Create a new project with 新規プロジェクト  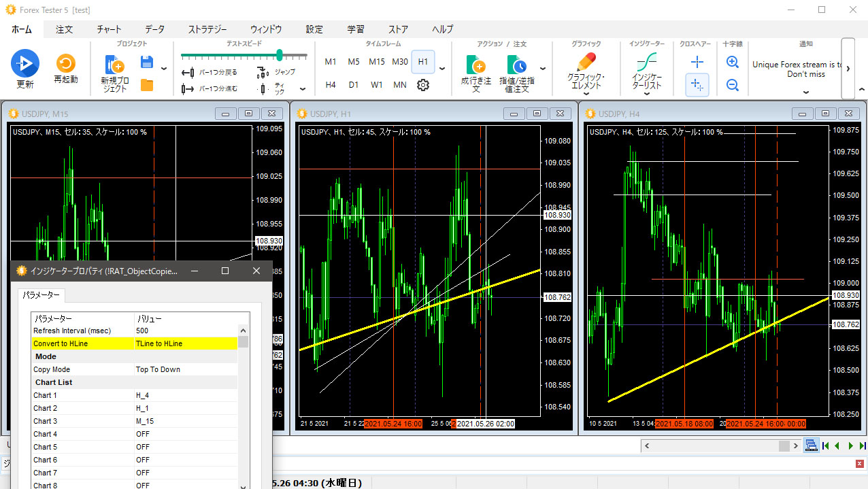pyautogui.click(x=114, y=66)
